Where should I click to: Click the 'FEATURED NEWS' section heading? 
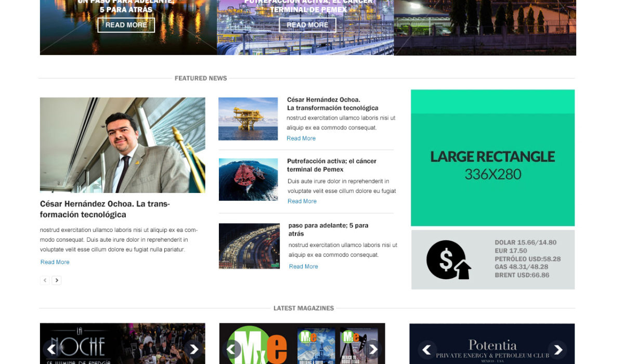click(x=201, y=79)
